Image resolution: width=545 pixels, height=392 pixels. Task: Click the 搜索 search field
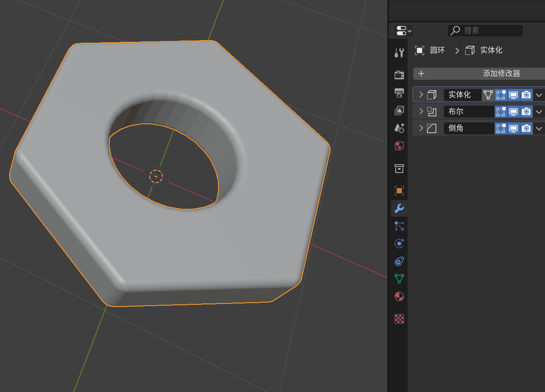(x=485, y=30)
